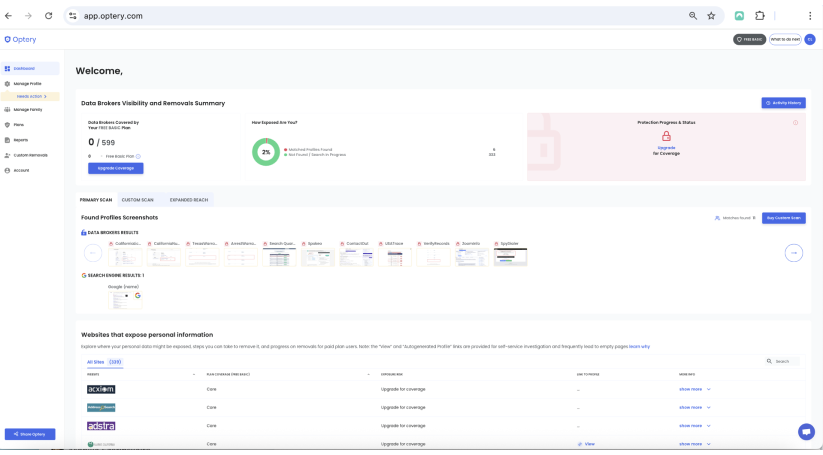Sort by the Plan Coverage column header

point(228,375)
